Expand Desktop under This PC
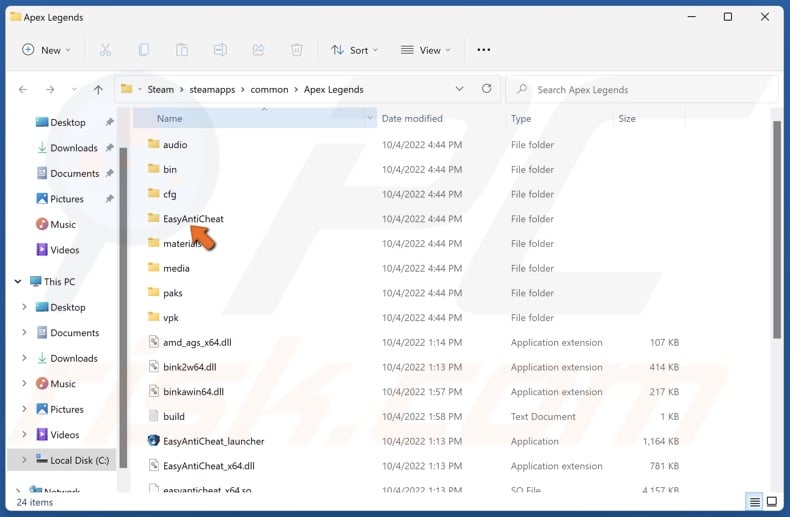The image size is (790, 517). point(24,307)
